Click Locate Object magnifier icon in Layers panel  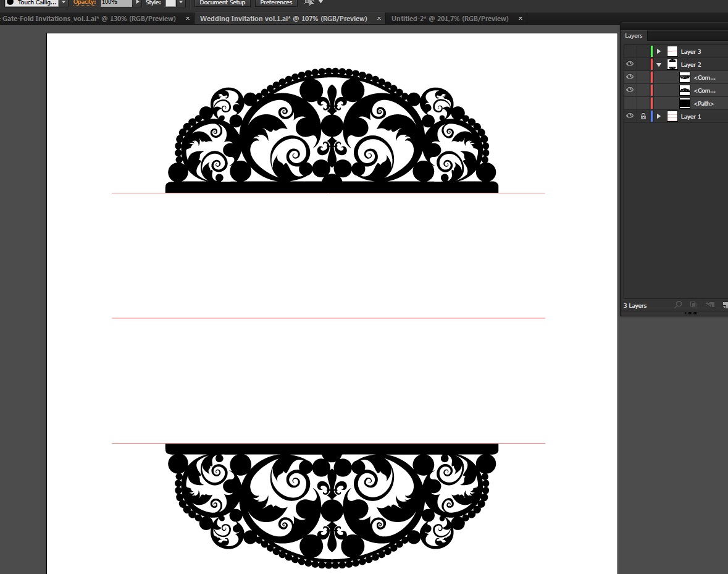pos(678,305)
